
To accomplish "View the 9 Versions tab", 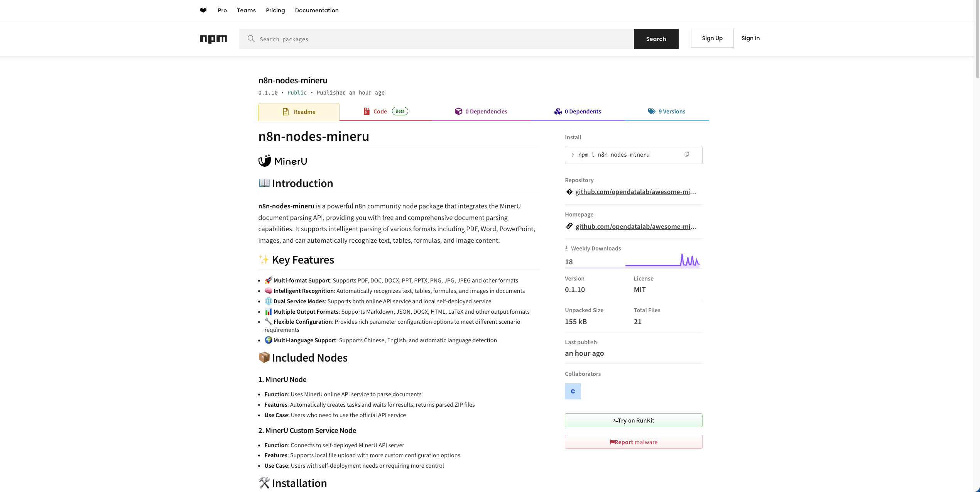I will tap(666, 112).
